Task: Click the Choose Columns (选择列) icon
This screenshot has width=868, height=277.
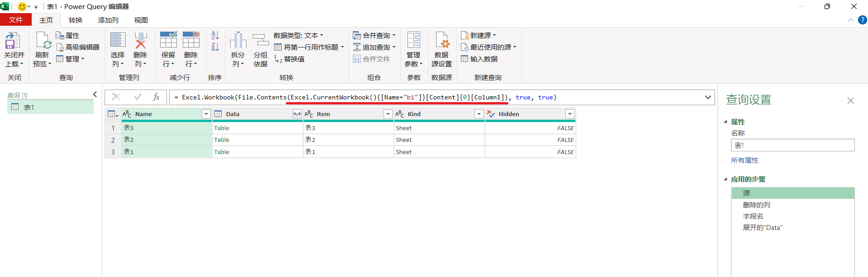Action: point(118,40)
